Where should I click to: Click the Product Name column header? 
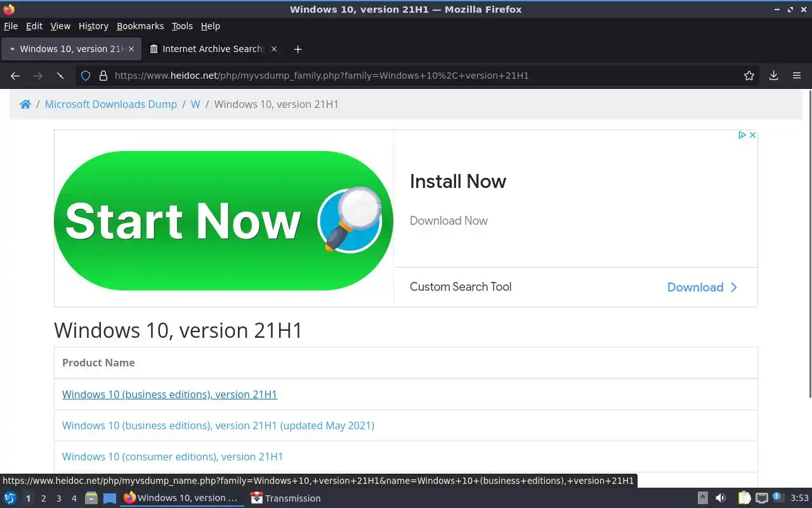[x=98, y=363]
